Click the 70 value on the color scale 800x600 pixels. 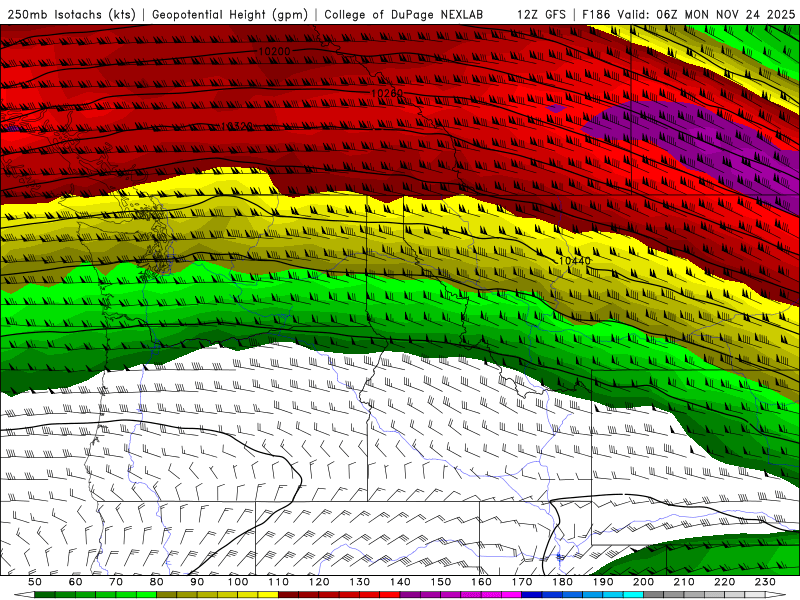tap(116, 582)
